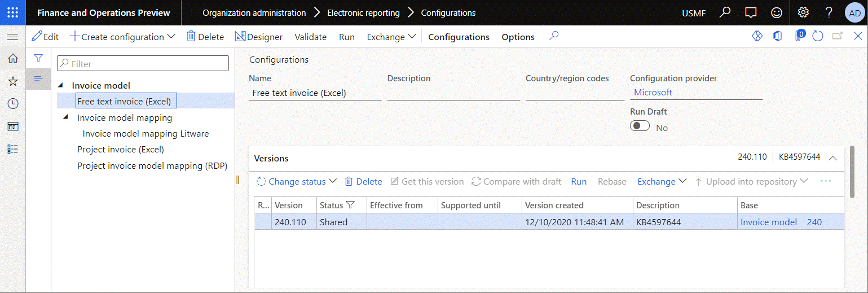Viewport: 868px width, 293px height.
Task: Open Favorites star in the sidebar
Action: click(12, 81)
